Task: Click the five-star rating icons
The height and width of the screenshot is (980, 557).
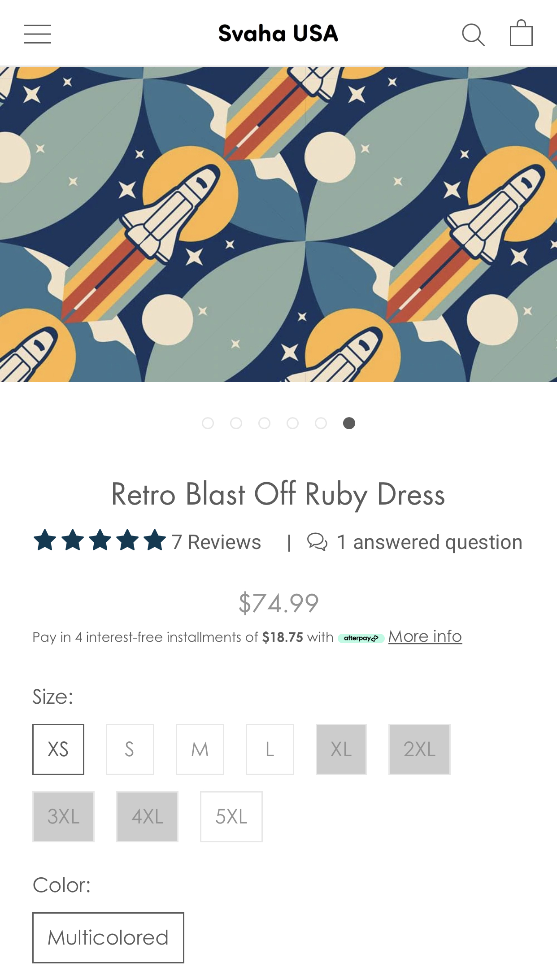Action: [x=100, y=540]
